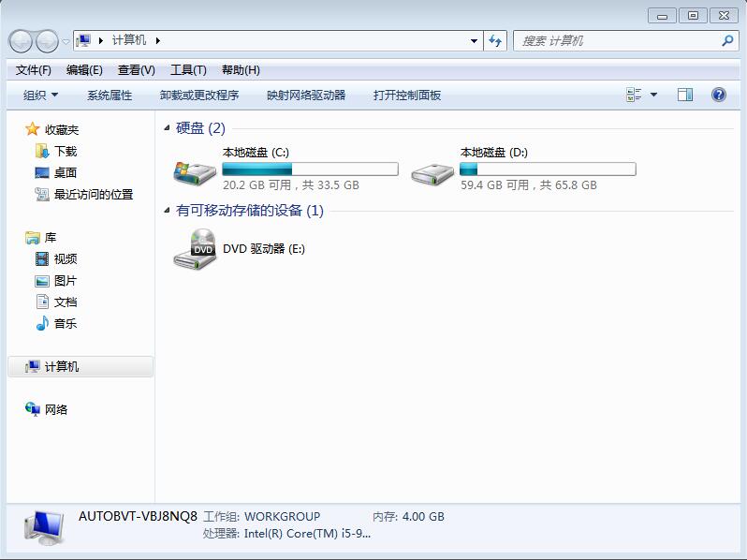Open the Local Disk (C:) drive icon
Screen dimensions: 747x560
pos(195,170)
